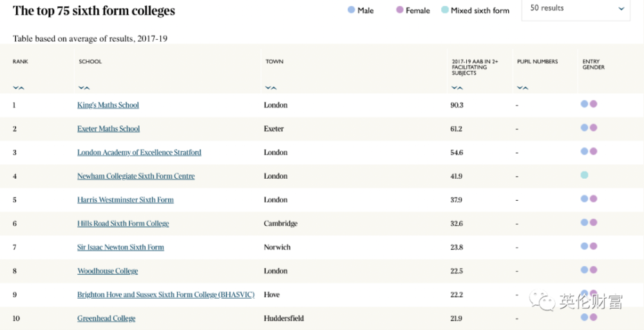Click King's Maths School female gender dot
The height and width of the screenshot is (330, 644).
(x=593, y=104)
